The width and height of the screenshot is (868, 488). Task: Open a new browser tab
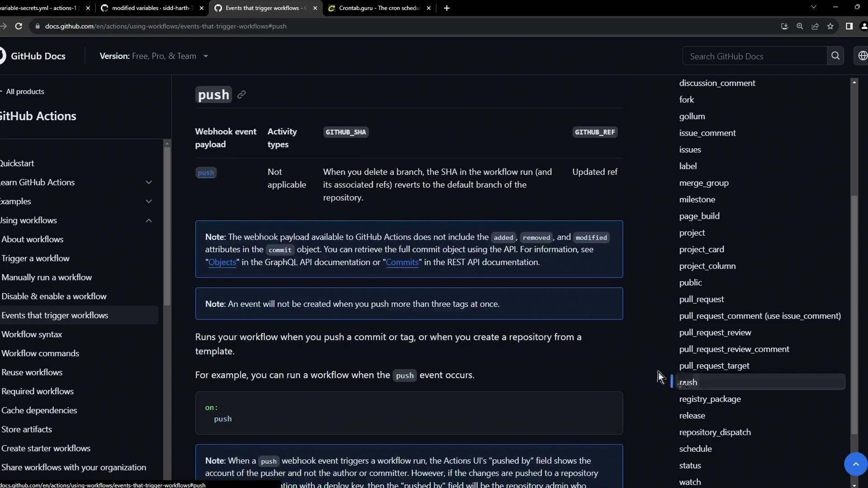pyautogui.click(x=447, y=8)
